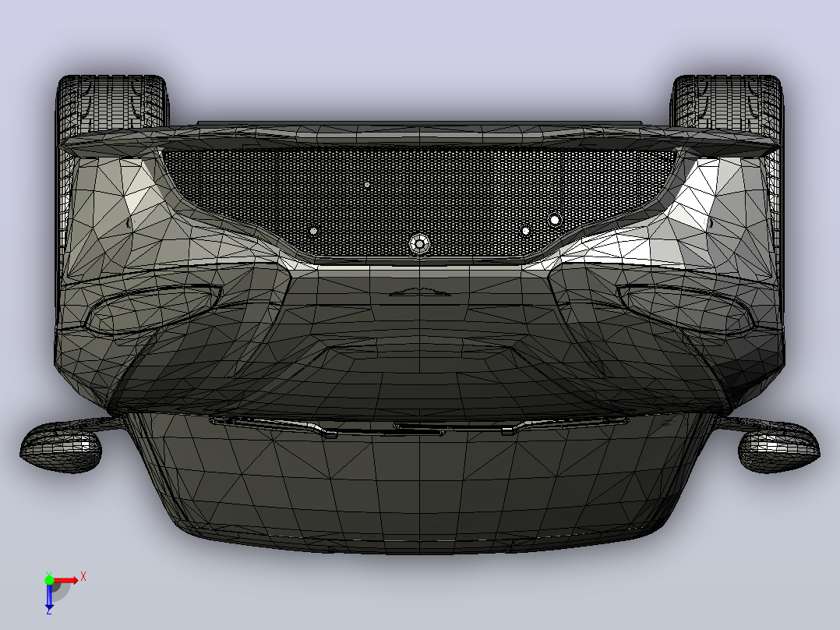Select the center emblem on the grille
This screenshot has width=840, height=630.
(419, 244)
